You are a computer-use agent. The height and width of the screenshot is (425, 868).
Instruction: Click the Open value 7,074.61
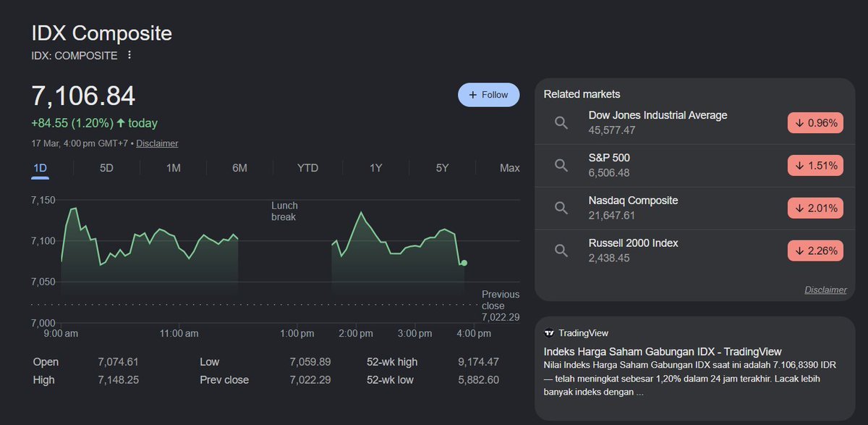click(118, 362)
